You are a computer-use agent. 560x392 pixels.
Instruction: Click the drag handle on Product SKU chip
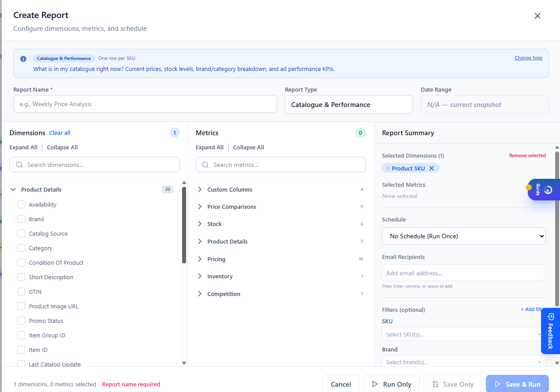(x=388, y=168)
